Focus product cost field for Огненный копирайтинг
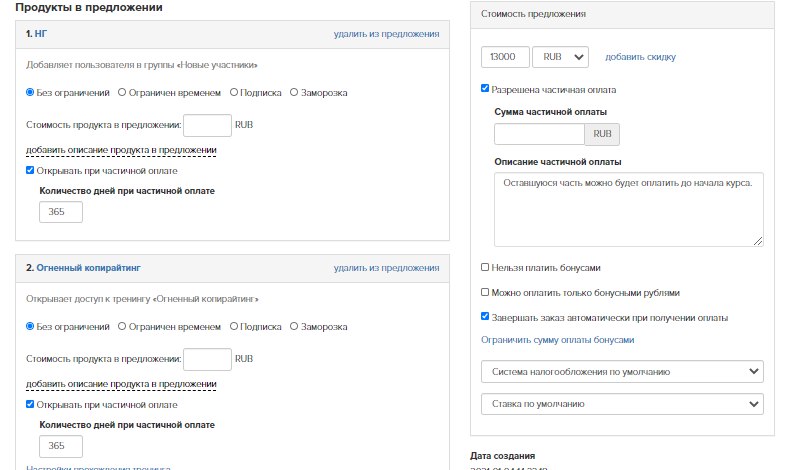This screenshot has height=470, width=785. (x=207, y=359)
